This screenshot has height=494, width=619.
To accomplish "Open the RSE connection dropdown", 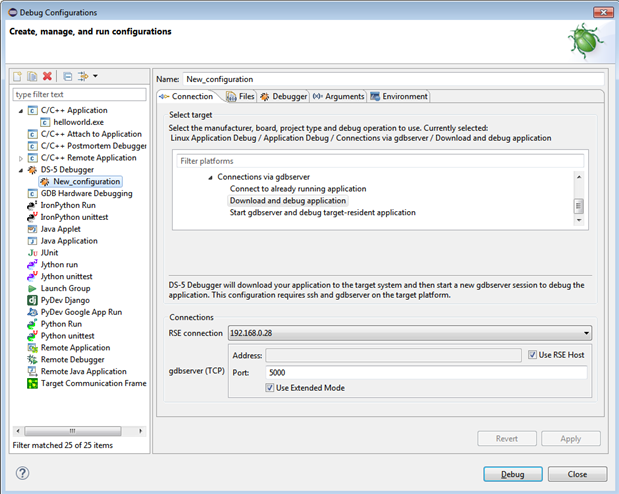I will 585,333.
